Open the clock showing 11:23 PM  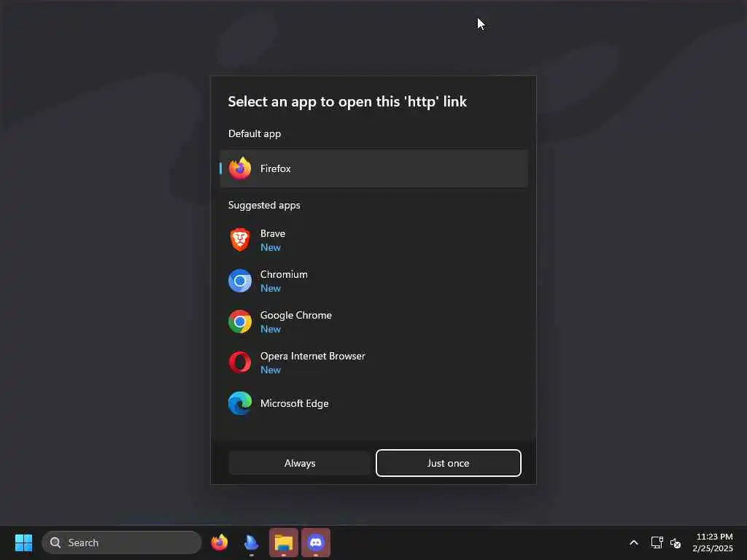click(x=713, y=542)
